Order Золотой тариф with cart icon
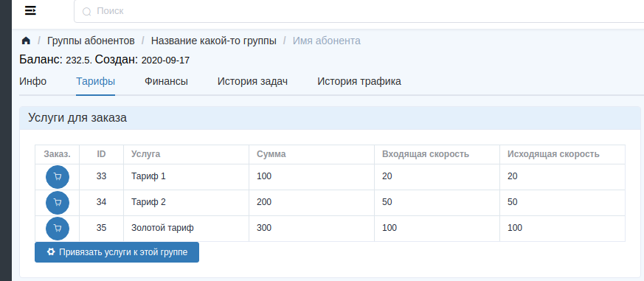This screenshot has width=644, height=281. [58, 229]
